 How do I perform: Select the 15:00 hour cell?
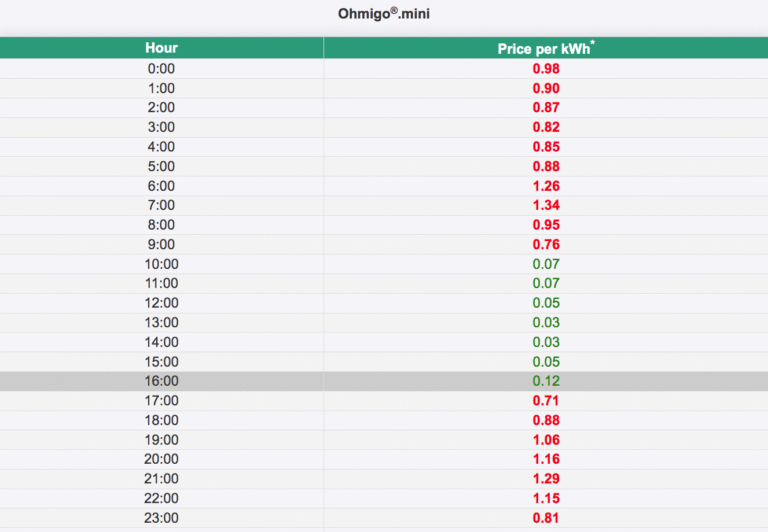161,362
